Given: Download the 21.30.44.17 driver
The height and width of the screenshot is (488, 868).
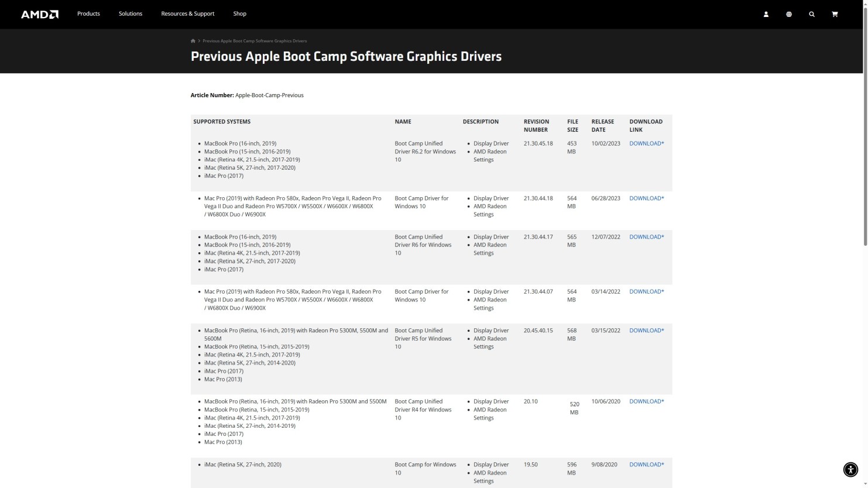Looking at the screenshot, I should [646, 237].
